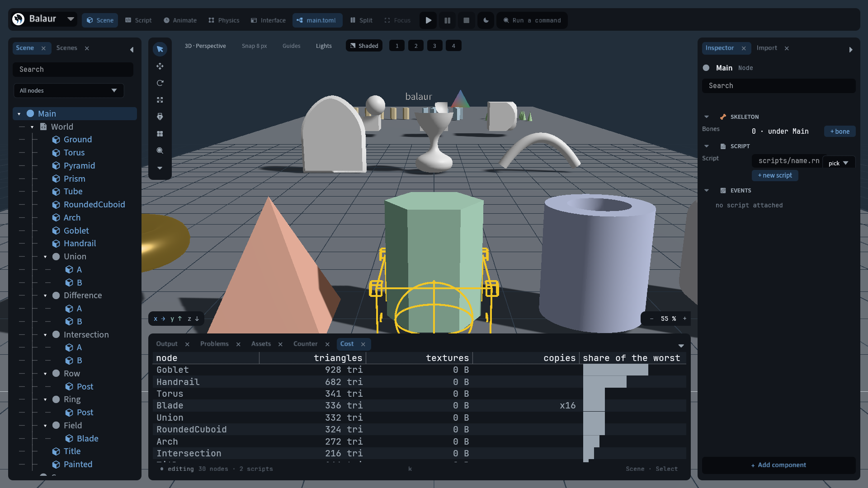Click Add component button
The width and height of the screenshot is (868, 488).
778,465
